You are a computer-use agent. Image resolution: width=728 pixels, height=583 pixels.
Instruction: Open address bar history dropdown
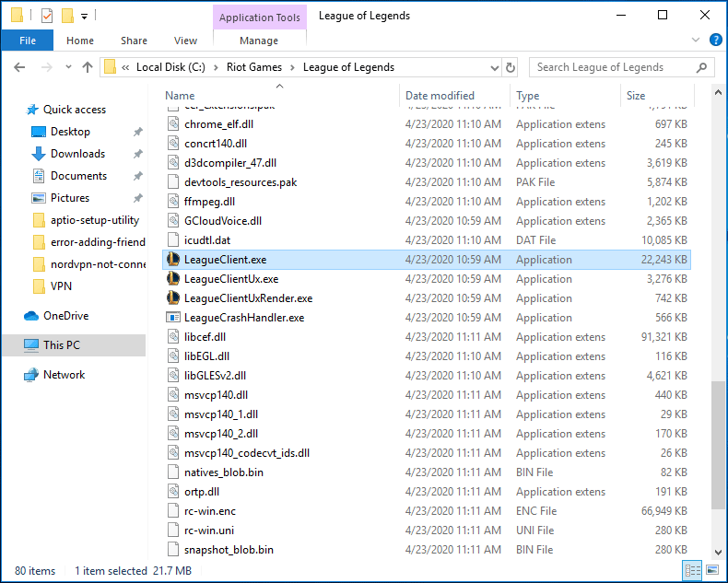(494, 68)
